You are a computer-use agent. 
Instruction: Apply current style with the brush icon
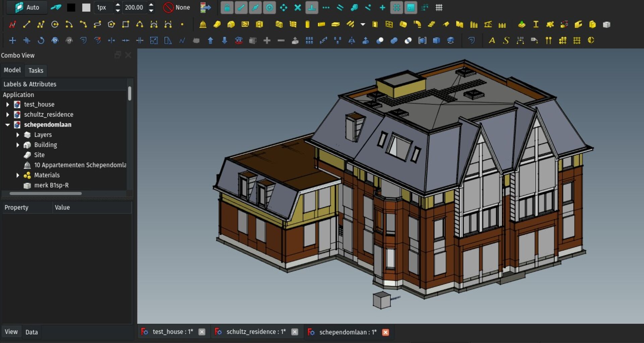(56, 7)
